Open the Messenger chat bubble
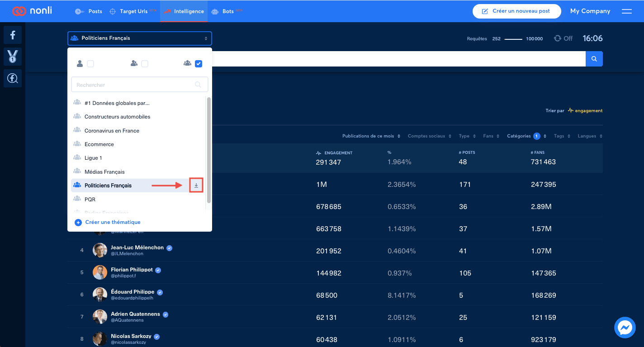 [x=625, y=328]
